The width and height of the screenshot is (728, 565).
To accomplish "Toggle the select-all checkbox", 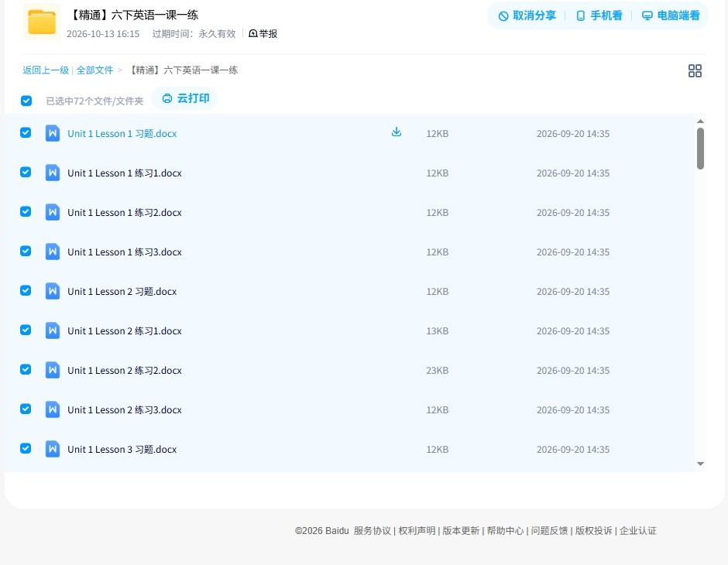I will 26,101.
